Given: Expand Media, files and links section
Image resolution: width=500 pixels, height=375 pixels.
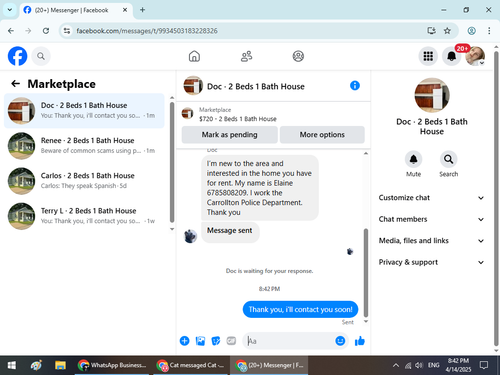Looking at the screenshot, I should point(431,241).
